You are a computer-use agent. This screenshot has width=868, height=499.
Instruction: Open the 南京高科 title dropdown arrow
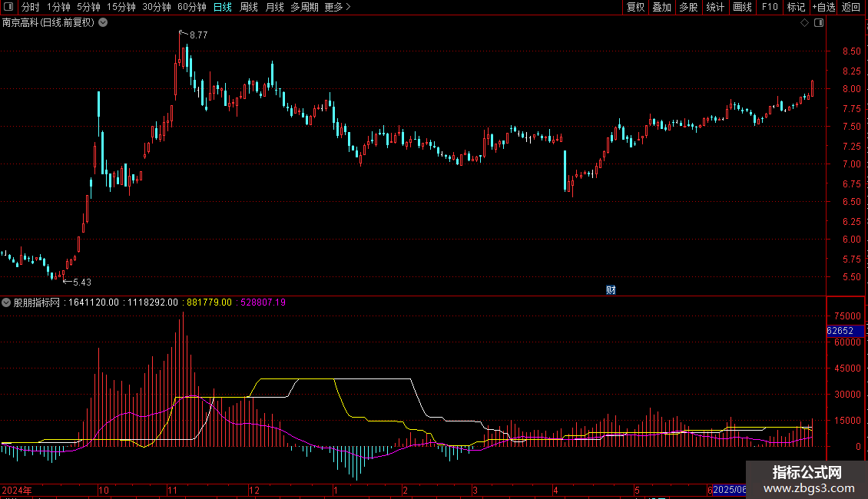103,23
